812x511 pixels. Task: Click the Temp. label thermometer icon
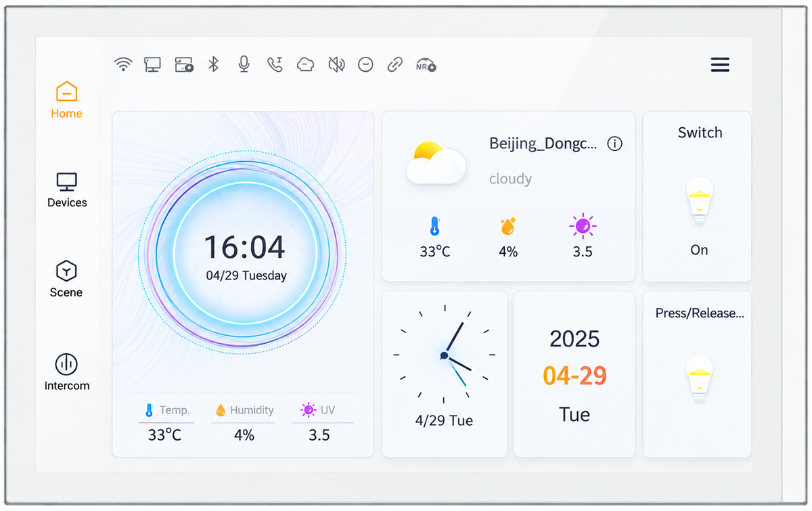coord(149,410)
